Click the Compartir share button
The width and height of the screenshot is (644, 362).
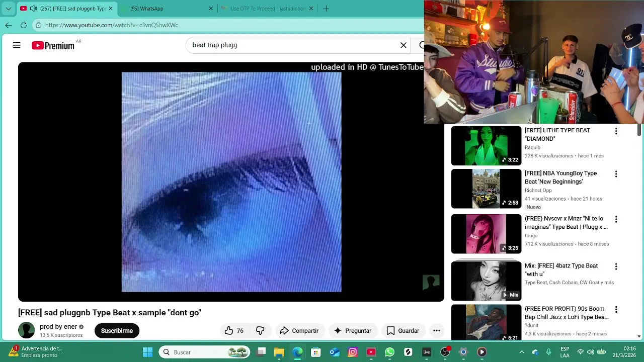click(299, 330)
